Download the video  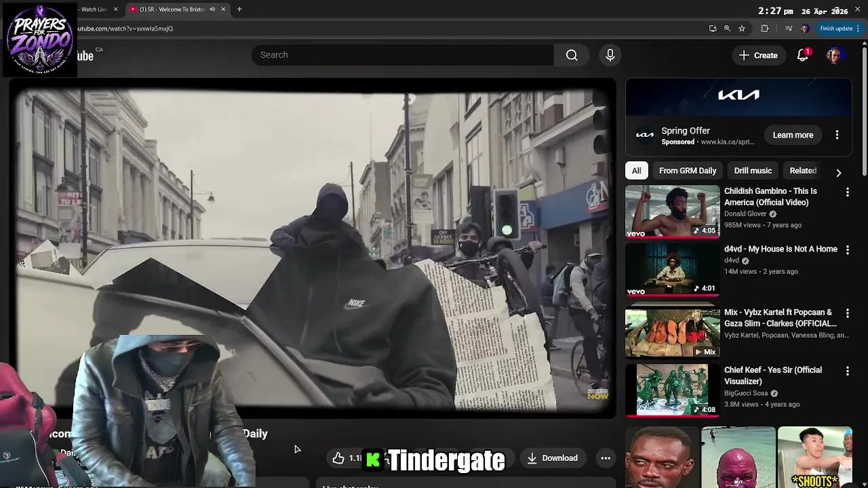[x=553, y=458]
